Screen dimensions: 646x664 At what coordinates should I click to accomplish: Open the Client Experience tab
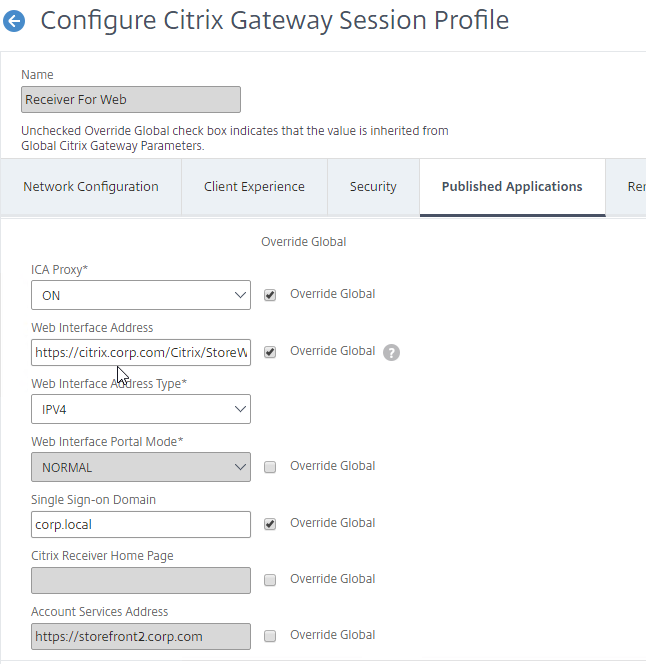click(254, 187)
